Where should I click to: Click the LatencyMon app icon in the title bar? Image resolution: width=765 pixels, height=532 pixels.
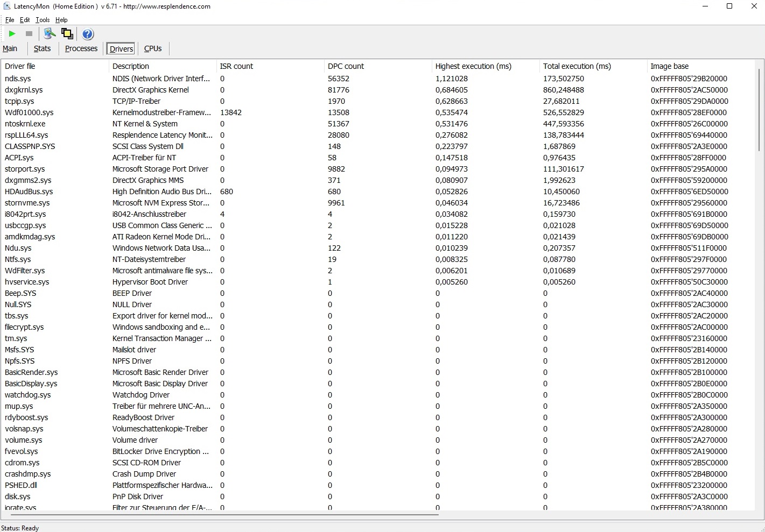click(x=7, y=6)
